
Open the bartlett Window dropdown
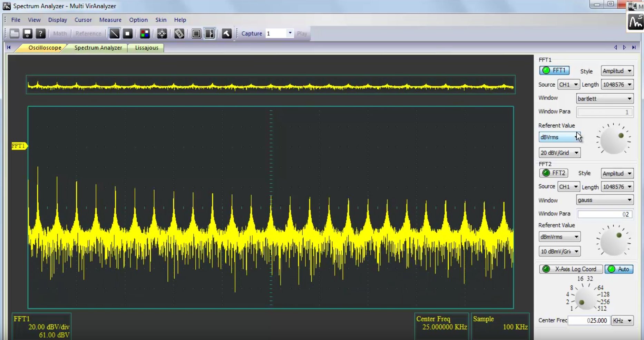(x=605, y=98)
